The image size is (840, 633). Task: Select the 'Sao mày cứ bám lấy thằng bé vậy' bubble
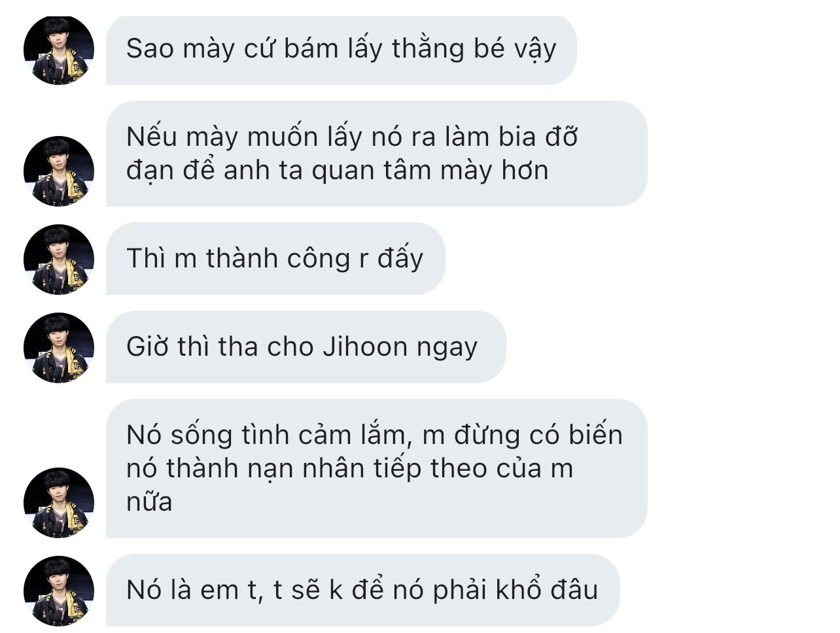point(341,50)
